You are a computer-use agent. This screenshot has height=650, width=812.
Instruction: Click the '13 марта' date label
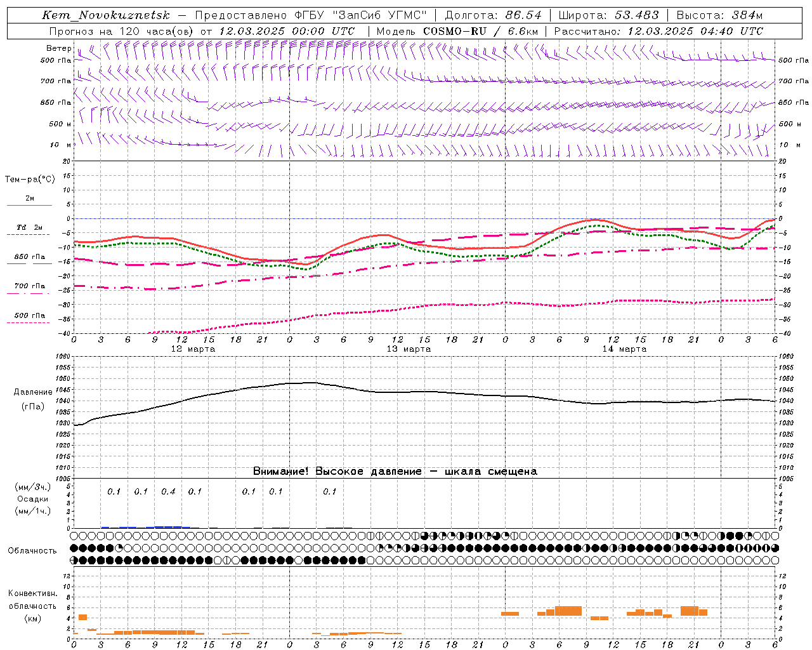[409, 349]
